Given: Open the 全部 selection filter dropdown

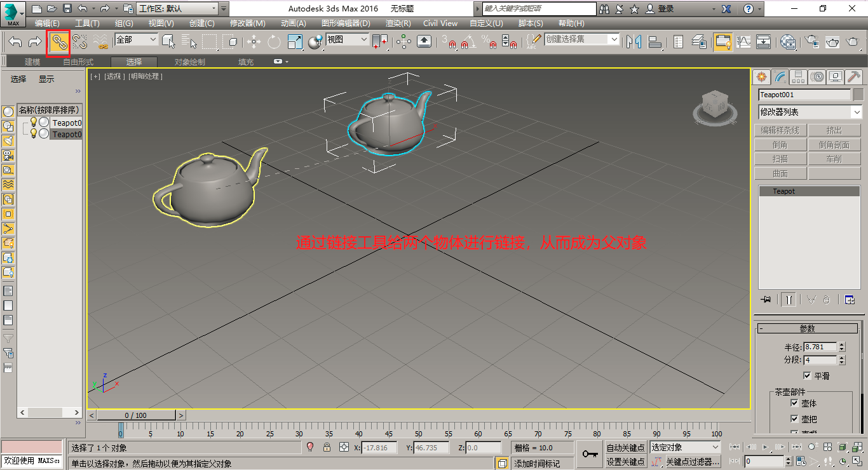Looking at the screenshot, I should [x=135, y=39].
